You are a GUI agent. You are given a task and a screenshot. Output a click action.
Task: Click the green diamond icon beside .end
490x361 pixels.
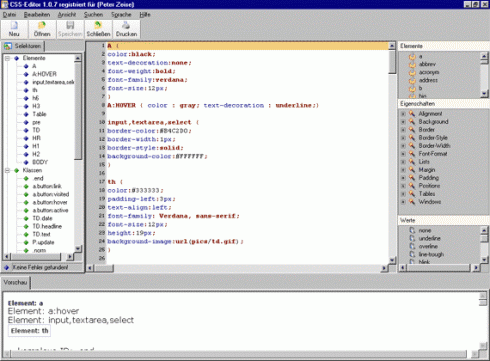26,178
